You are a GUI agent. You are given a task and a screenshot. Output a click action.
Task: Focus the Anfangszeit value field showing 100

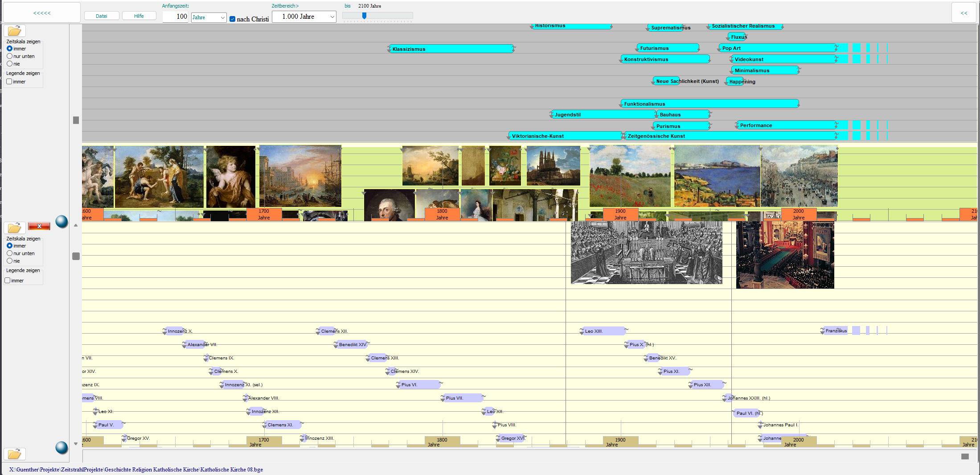pos(176,17)
